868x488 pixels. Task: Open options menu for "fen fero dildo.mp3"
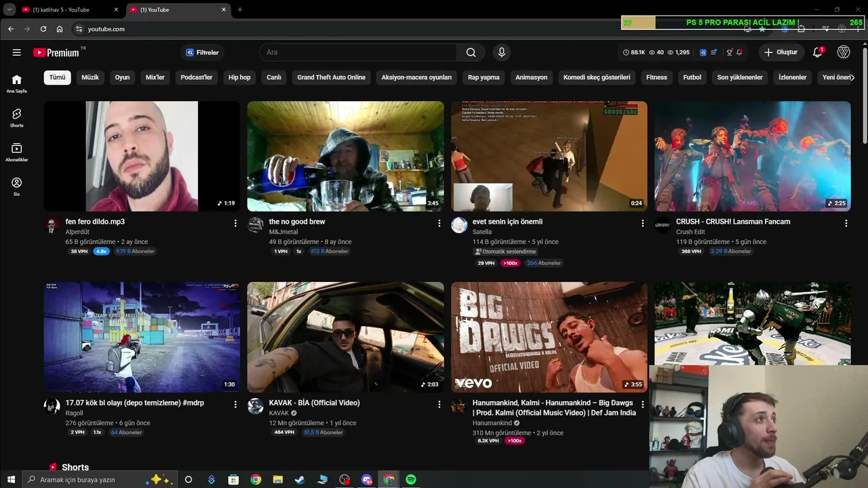click(235, 223)
